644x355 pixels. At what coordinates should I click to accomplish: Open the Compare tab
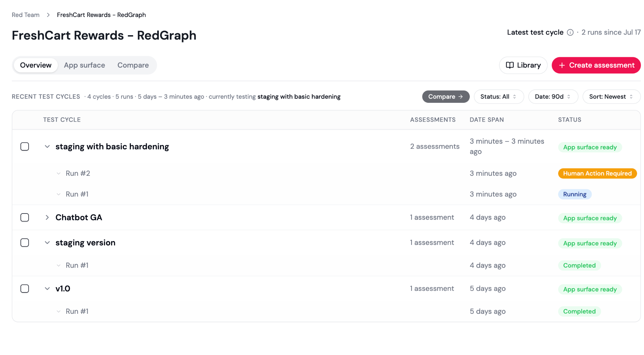133,65
